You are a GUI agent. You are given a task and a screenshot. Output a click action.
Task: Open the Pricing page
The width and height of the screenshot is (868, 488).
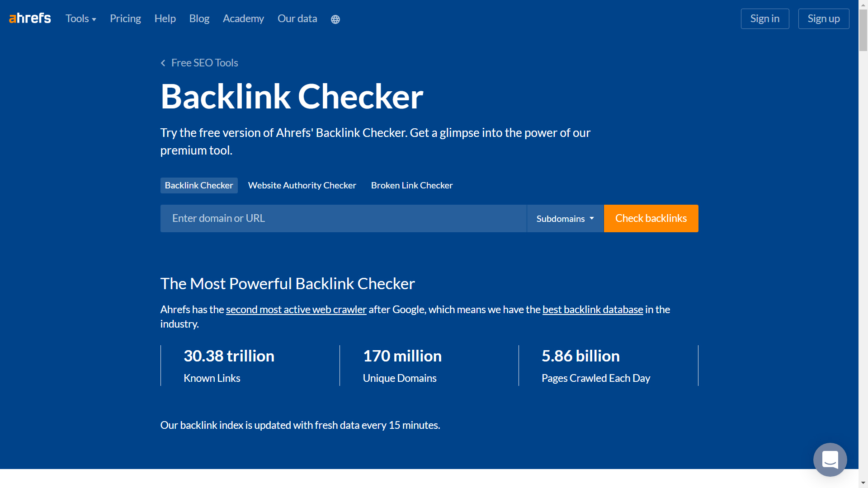point(125,19)
